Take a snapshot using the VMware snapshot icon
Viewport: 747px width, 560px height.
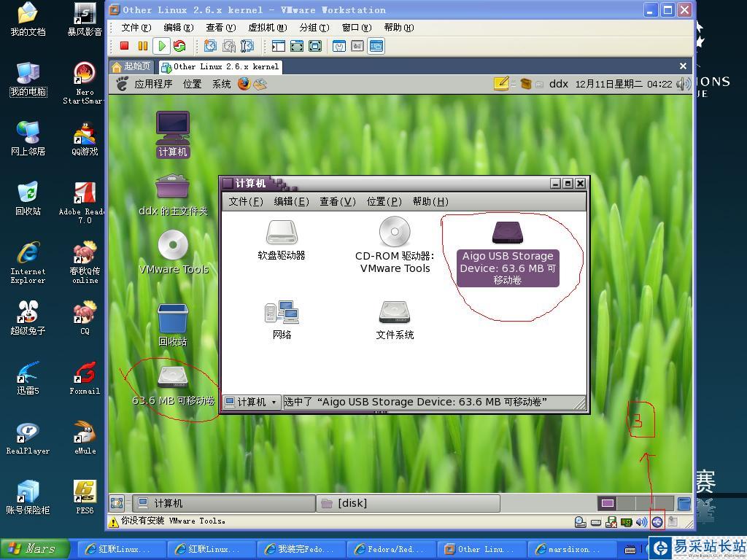tap(210, 46)
